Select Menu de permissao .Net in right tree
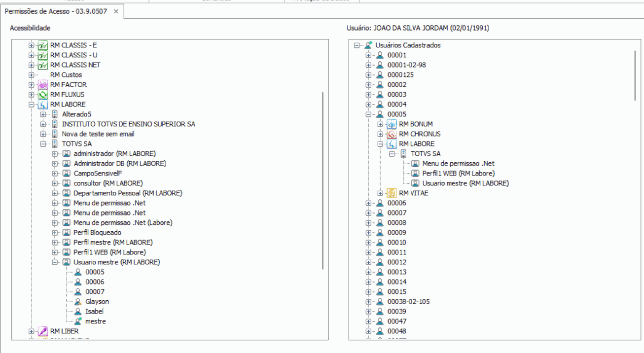The width and height of the screenshot is (644, 353). click(458, 164)
